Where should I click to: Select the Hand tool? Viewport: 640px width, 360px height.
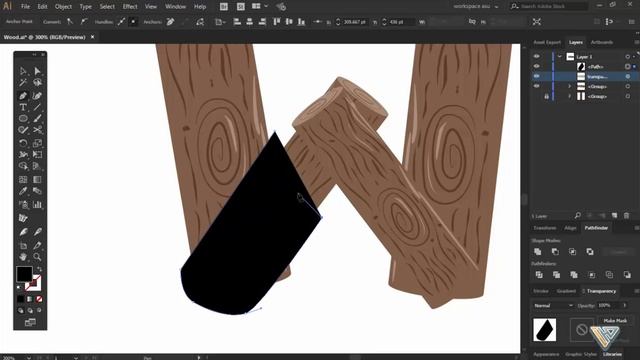coord(23,257)
